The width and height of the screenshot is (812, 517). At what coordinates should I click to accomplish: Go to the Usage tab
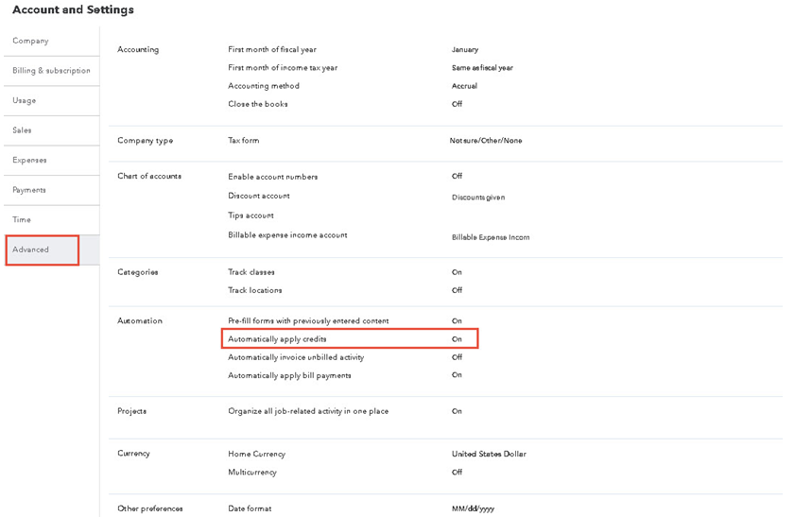coord(25,100)
